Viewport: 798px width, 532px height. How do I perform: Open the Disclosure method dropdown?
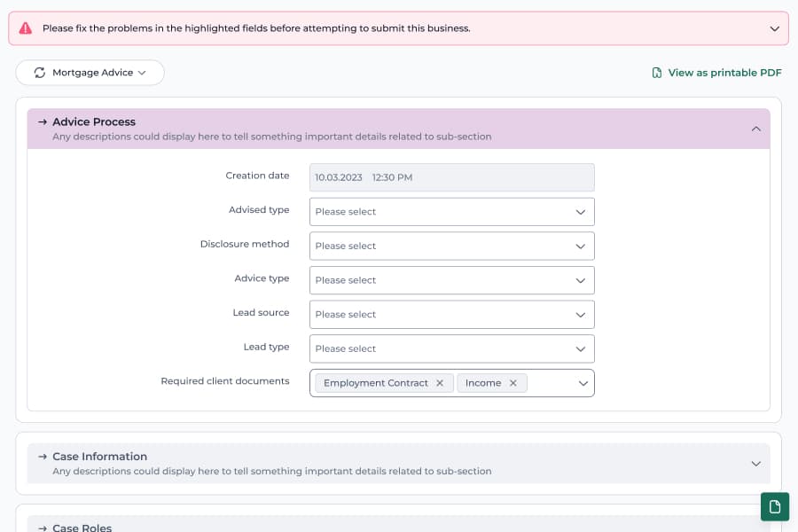tap(452, 246)
